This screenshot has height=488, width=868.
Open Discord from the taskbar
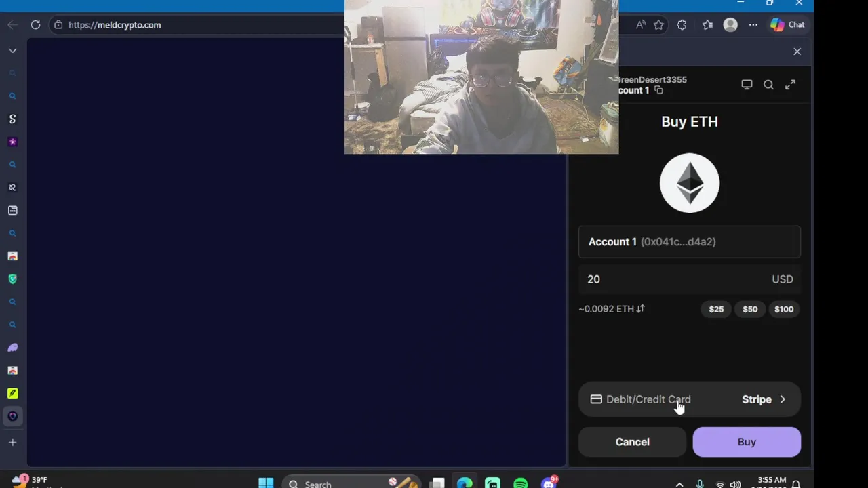pos(549,483)
